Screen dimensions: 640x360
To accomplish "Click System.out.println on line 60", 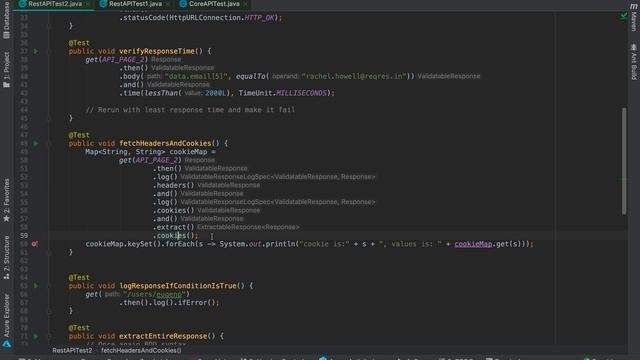I will click(257, 244).
